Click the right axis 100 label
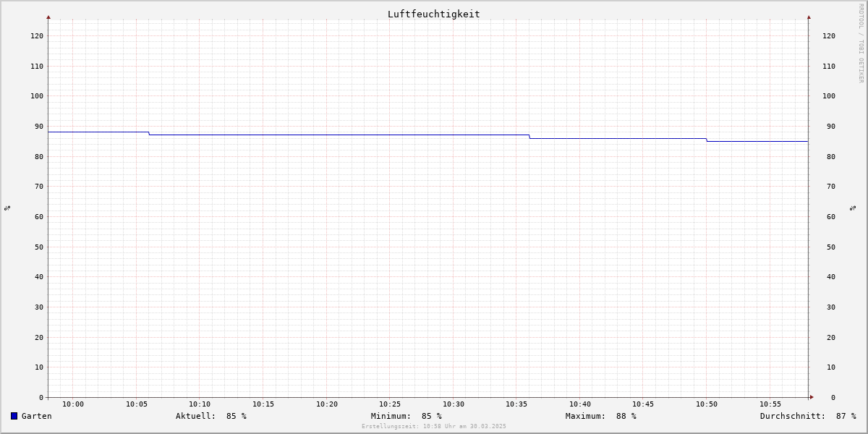868x434 pixels. click(829, 95)
